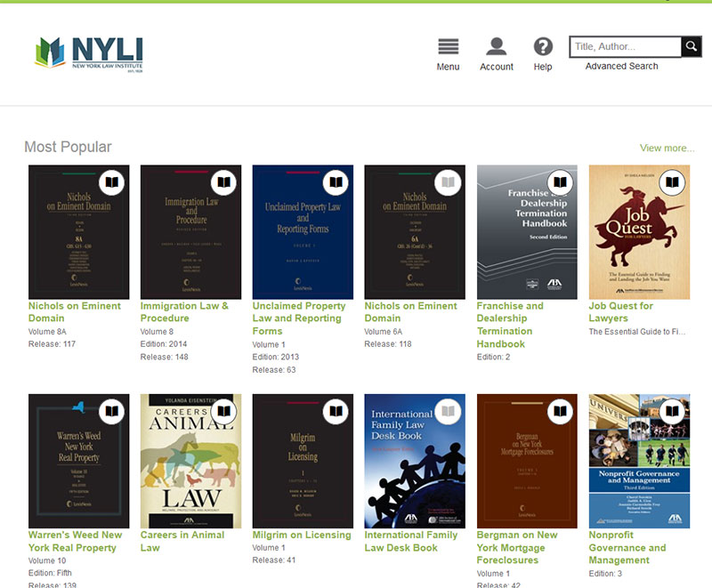
Task: Click the book icon on Nichols Volume 8A cover
Action: [112, 182]
